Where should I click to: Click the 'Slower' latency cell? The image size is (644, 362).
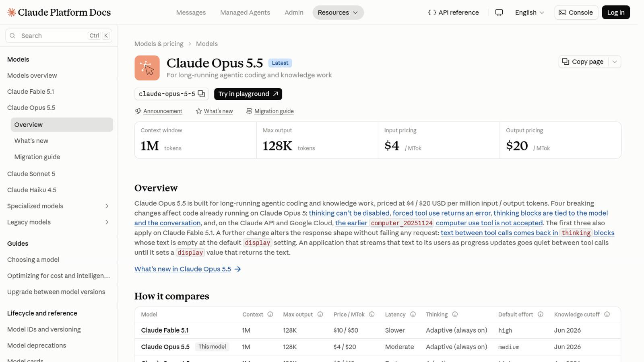tap(395, 331)
